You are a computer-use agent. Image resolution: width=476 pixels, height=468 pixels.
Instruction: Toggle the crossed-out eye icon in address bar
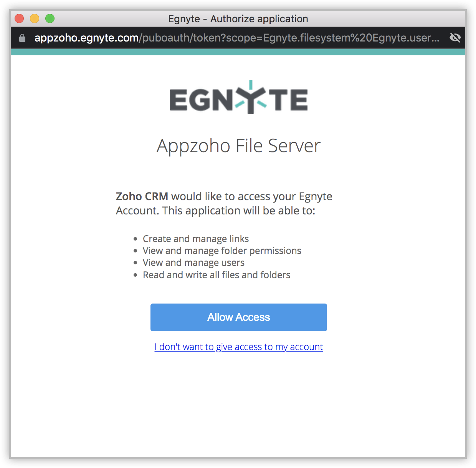click(x=455, y=38)
